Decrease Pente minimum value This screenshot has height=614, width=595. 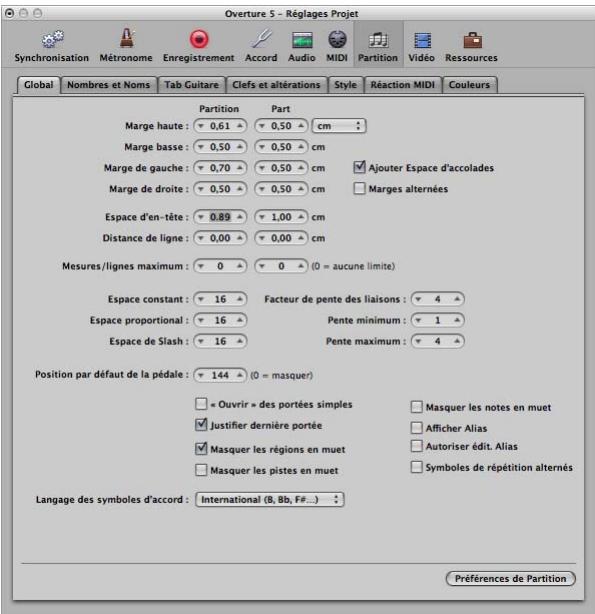point(418,320)
